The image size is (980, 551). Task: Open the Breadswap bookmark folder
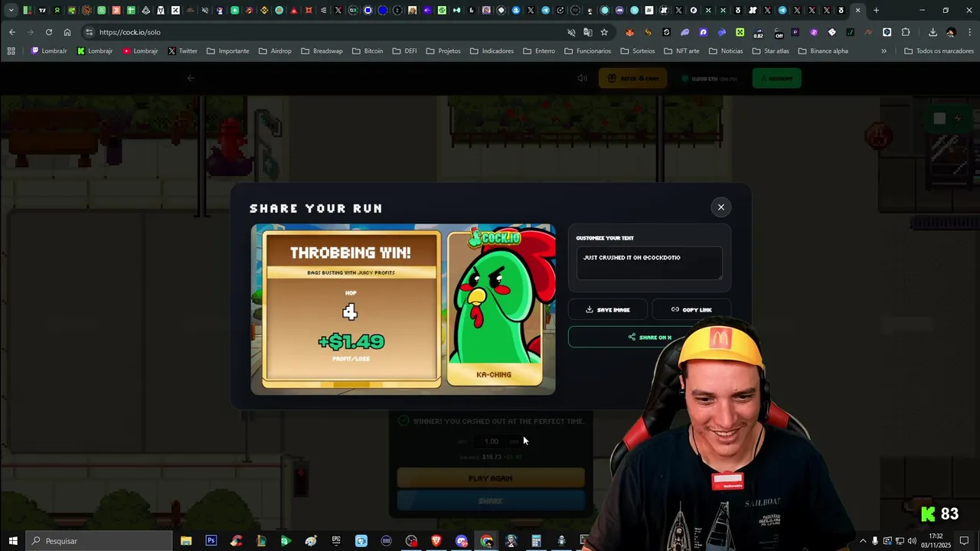point(322,51)
